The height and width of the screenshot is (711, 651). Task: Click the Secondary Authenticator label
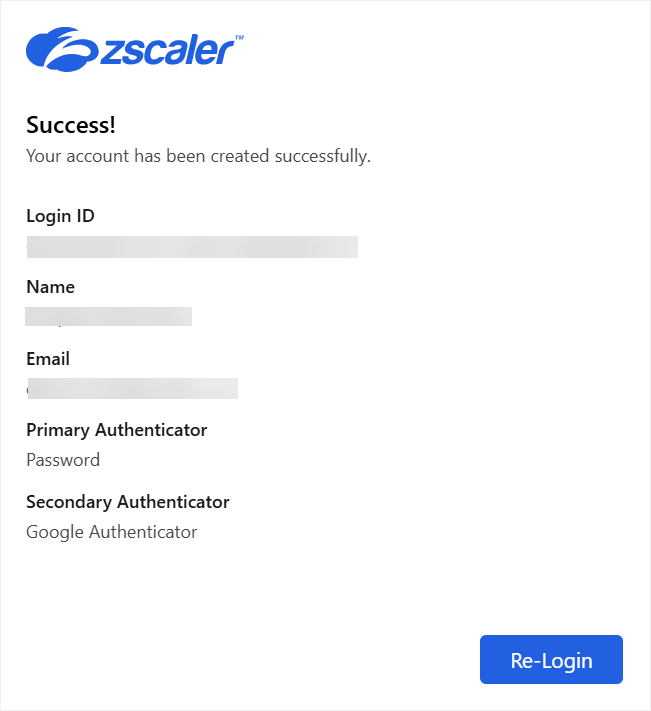click(128, 502)
